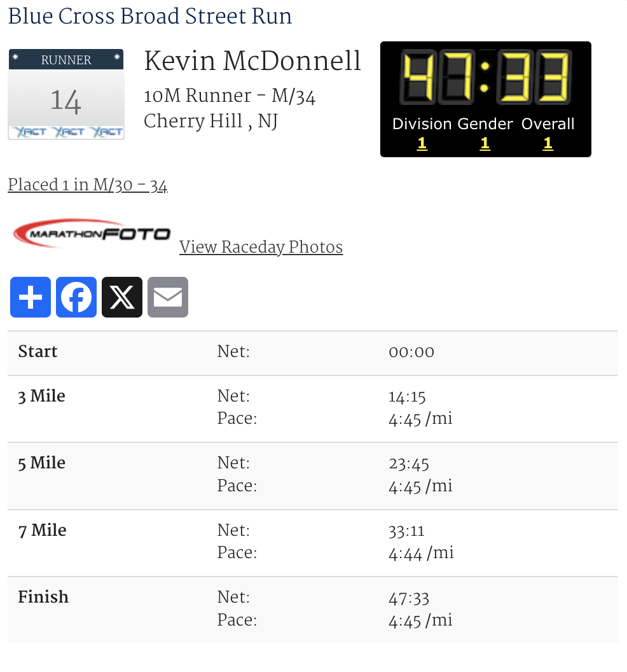Click the Gender rank number
Image resolution: width=627 pixels, height=672 pixels.
pyautogui.click(x=485, y=144)
